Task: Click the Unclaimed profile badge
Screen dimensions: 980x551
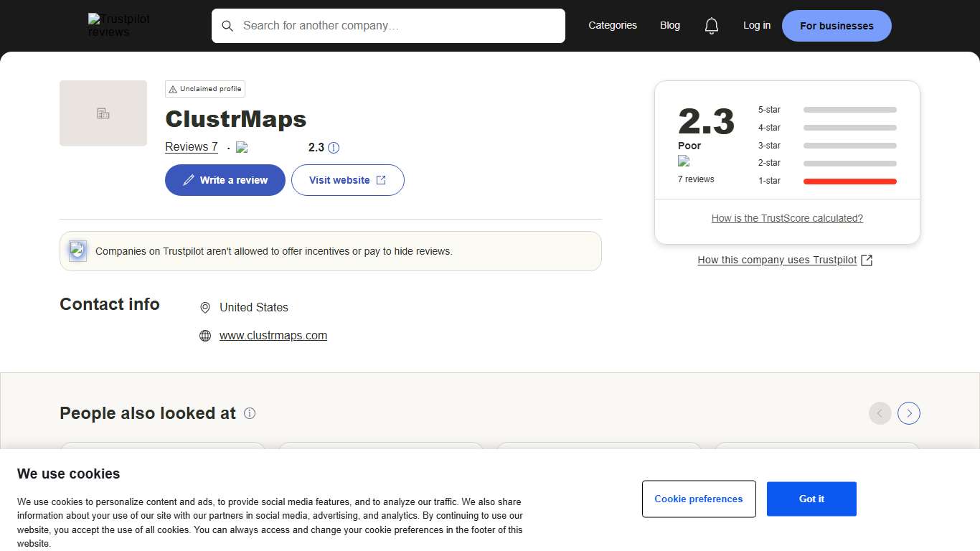Action: 204,88
